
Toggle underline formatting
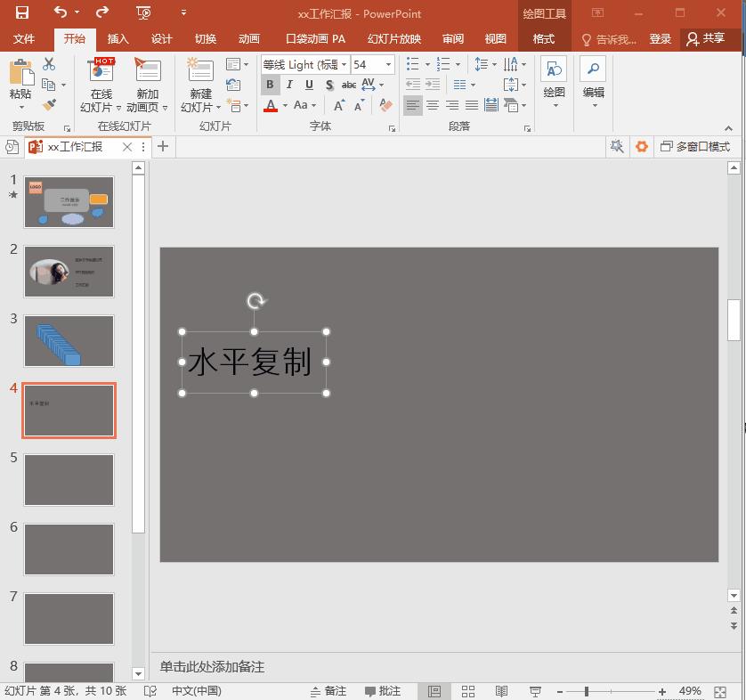click(x=309, y=85)
